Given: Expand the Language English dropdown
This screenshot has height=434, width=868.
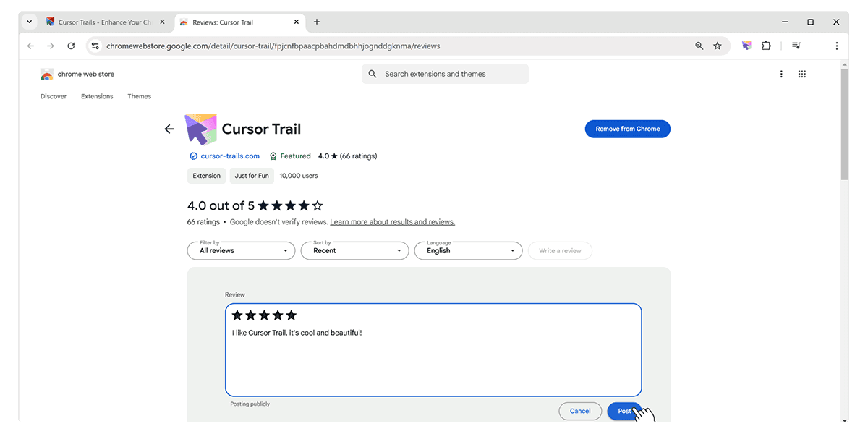Looking at the screenshot, I should point(468,250).
